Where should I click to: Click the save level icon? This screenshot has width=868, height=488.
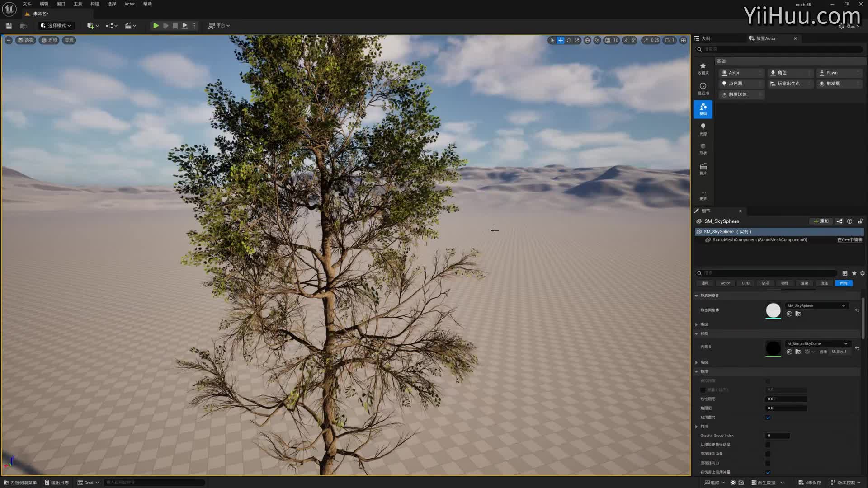[x=9, y=26]
